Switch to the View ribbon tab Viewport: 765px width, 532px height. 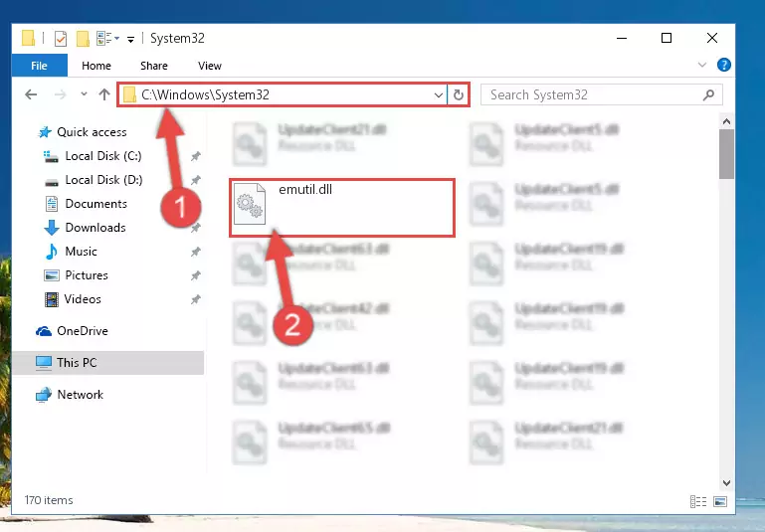[x=210, y=66]
